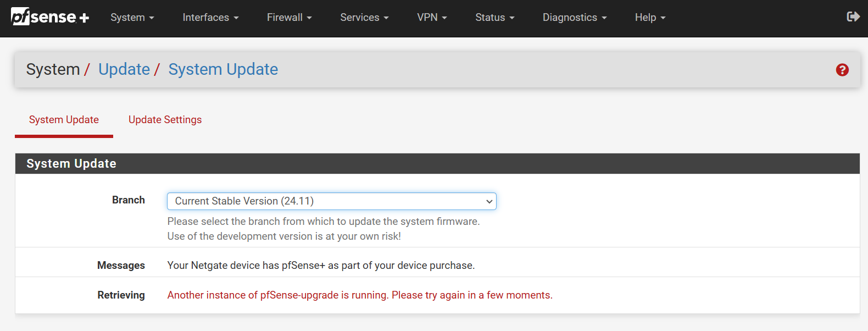The width and height of the screenshot is (868, 331).
Task: Expand the Status menu
Action: click(x=495, y=18)
